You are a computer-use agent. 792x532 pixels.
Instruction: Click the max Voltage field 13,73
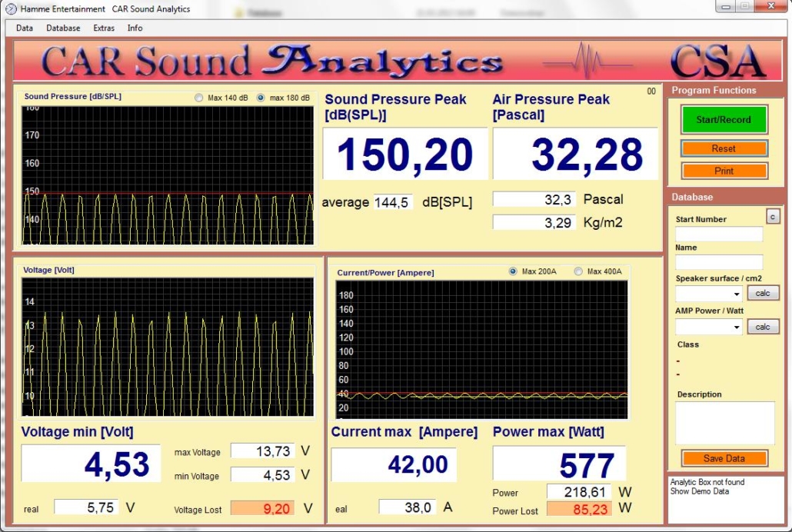262,451
